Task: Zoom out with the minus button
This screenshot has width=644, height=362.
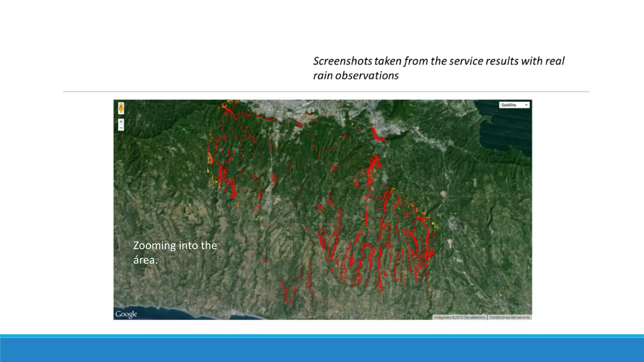Action: pos(121,128)
